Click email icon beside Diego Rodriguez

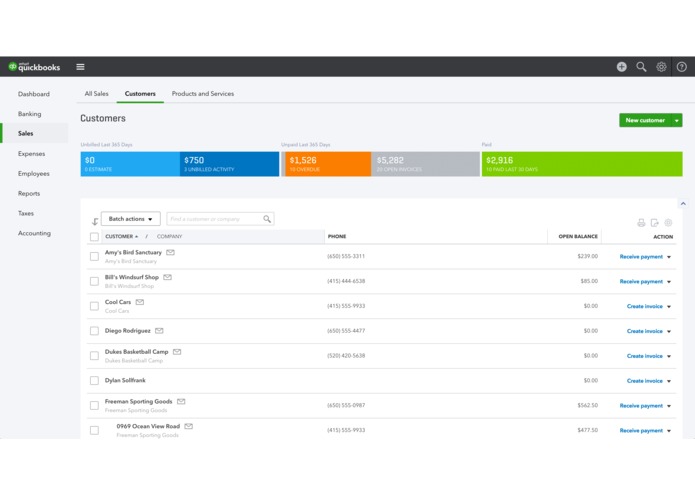(159, 331)
